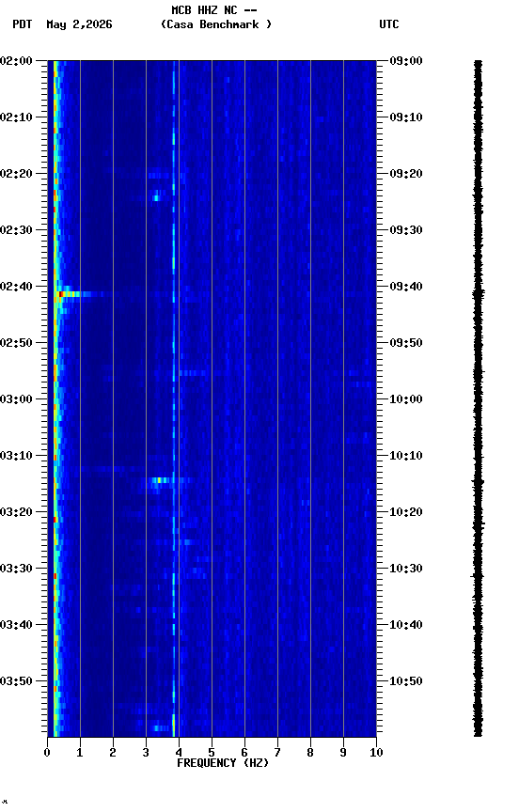
Task: Click the 'FREQUENCY (HZ)' axis label
Action: [223, 763]
